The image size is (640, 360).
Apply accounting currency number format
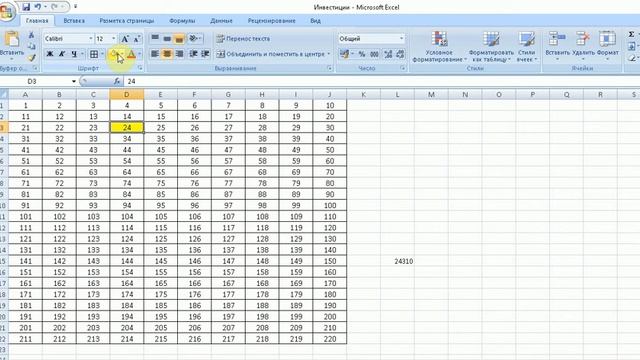click(x=344, y=54)
